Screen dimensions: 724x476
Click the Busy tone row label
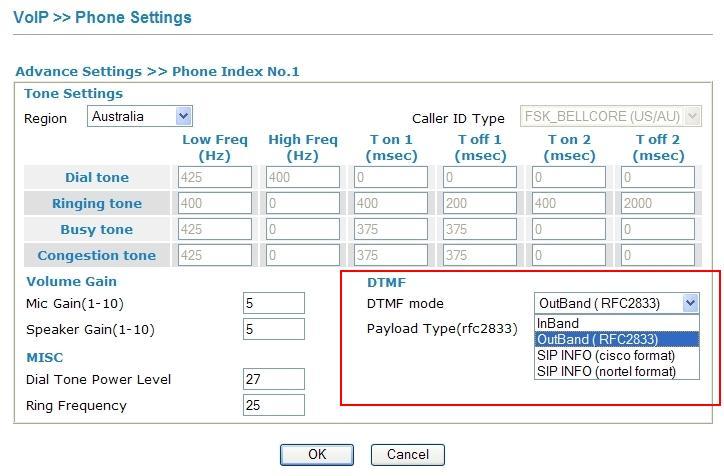pyautogui.click(x=97, y=229)
